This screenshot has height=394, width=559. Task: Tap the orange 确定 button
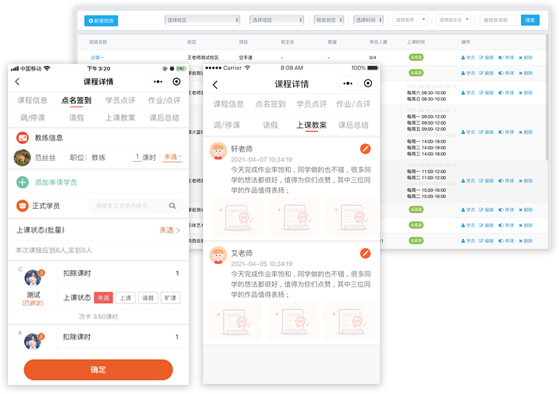(x=98, y=370)
